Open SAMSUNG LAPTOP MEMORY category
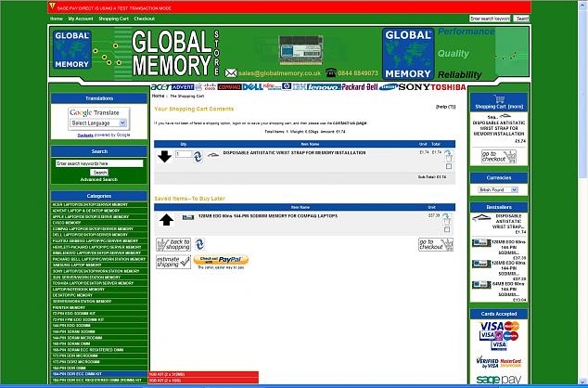The image size is (588, 388). coord(99,265)
